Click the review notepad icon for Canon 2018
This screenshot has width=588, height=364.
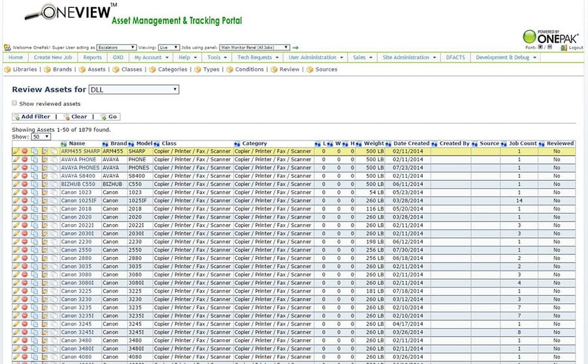pyautogui.click(x=45, y=209)
